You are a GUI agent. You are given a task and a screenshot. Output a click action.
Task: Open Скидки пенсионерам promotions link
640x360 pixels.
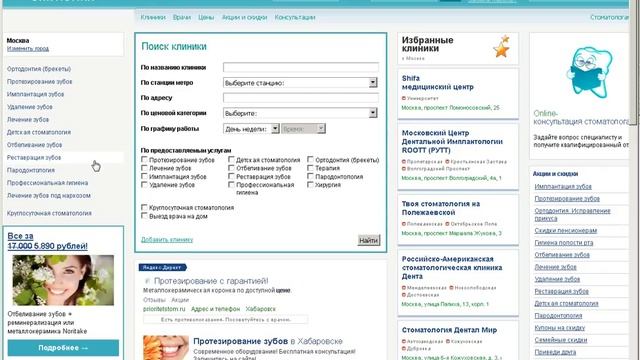pyautogui.click(x=566, y=230)
